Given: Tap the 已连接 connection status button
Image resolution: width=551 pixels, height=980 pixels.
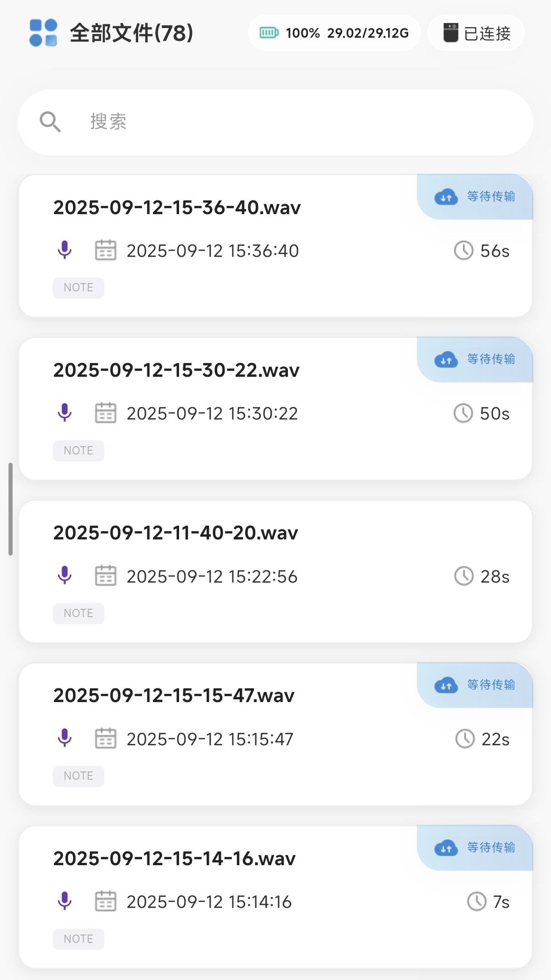Looking at the screenshot, I should click(x=476, y=33).
